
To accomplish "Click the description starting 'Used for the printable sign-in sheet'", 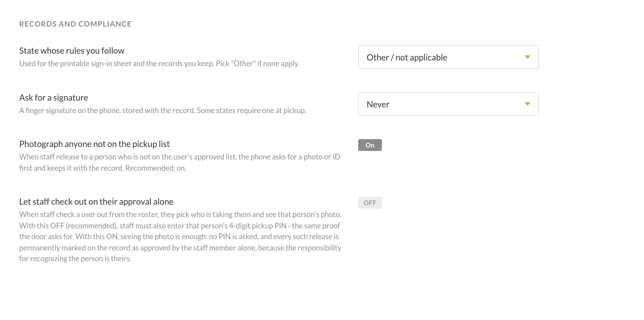I will click(159, 63).
